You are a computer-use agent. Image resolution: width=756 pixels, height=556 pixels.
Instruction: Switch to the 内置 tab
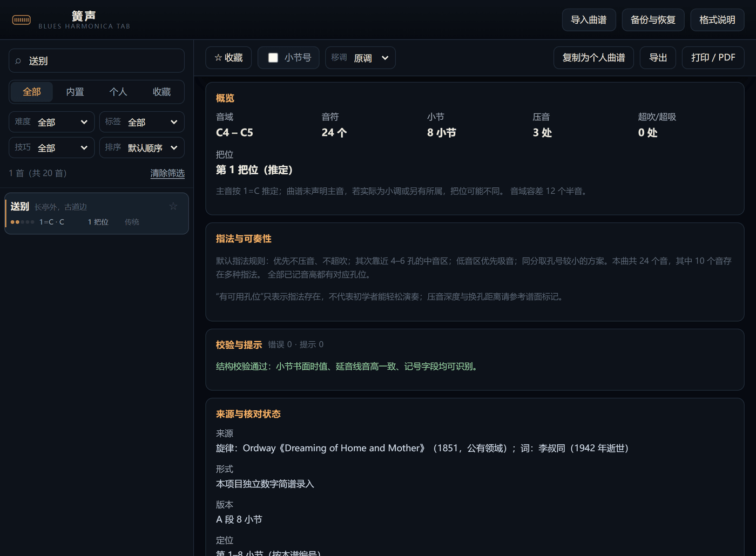[x=75, y=92]
